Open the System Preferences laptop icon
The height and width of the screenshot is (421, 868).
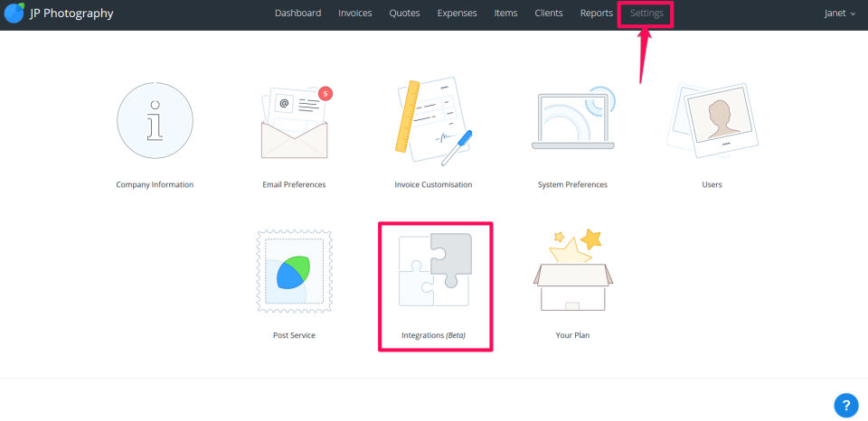pyautogui.click(x=573, y=117)
